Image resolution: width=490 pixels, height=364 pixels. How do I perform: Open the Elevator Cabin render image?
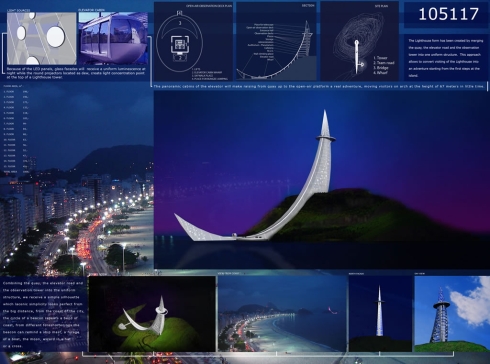113,39
